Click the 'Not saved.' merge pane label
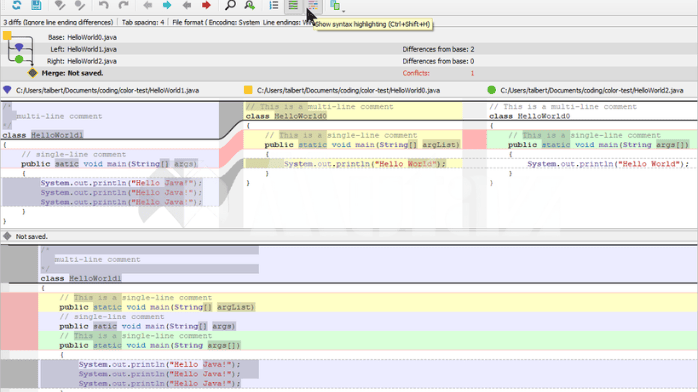The height and width of the screenshot is (392, 698). (x=32, y=237)
